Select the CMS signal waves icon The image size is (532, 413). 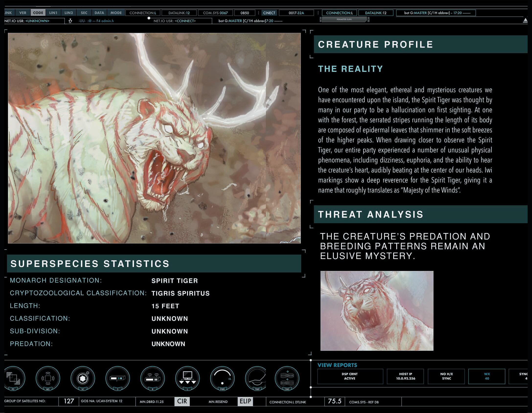tap(287, 378)
